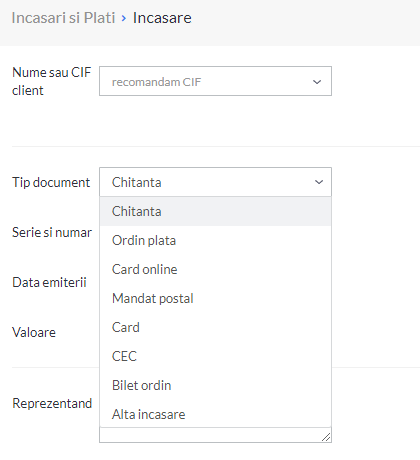Select CEC as document type
Screen dimensions: 420x460
215,356
